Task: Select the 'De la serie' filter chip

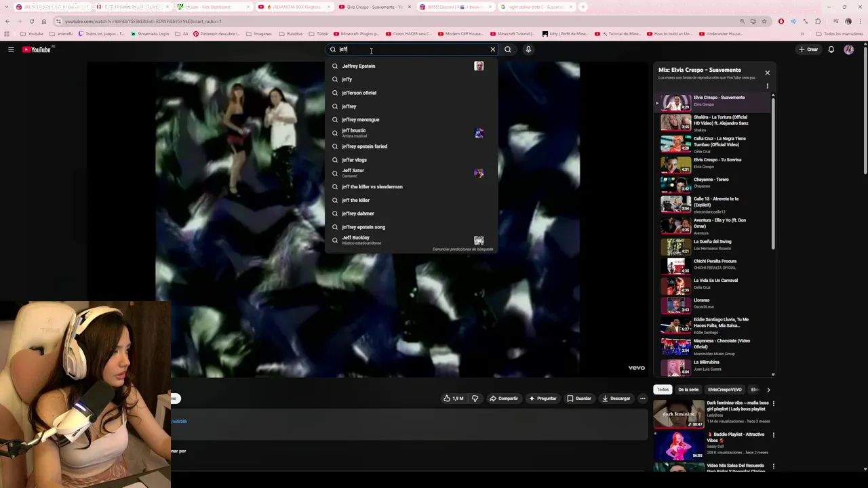Action: (688, 390)
